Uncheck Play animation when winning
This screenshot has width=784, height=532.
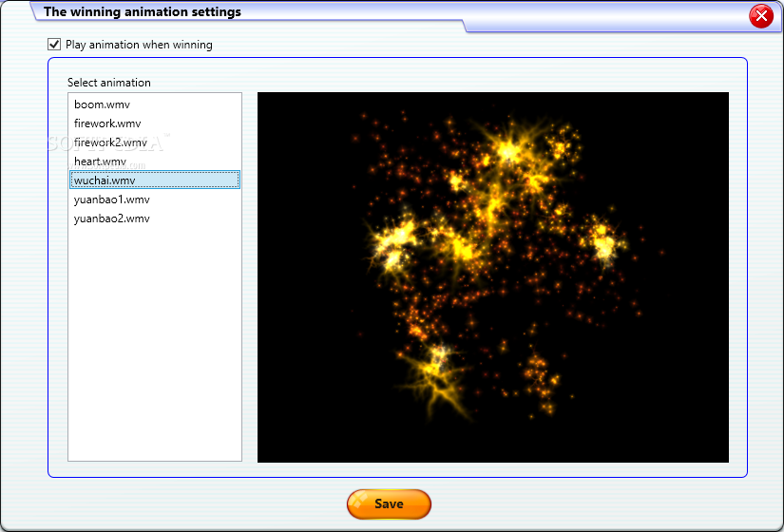[54, 45]
